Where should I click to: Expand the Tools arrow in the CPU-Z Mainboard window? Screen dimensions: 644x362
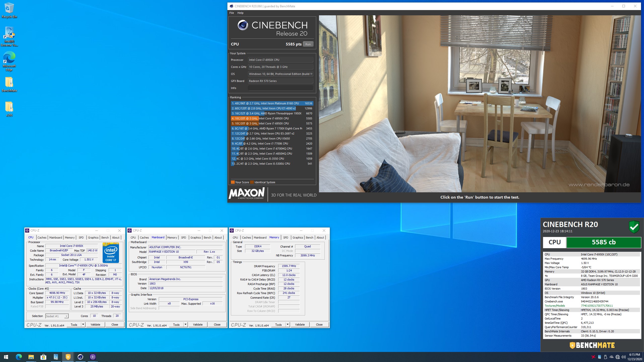pyautogui.click(x=185, y=325)
